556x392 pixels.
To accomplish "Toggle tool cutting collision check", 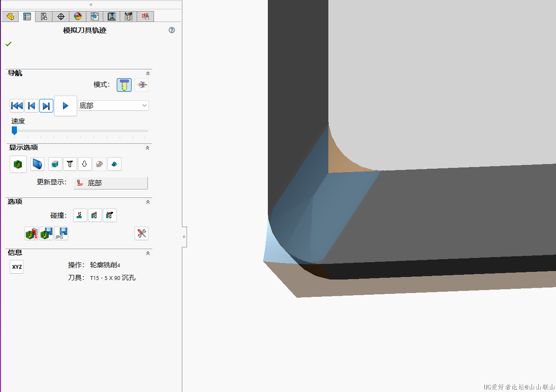I will (80, 215).
